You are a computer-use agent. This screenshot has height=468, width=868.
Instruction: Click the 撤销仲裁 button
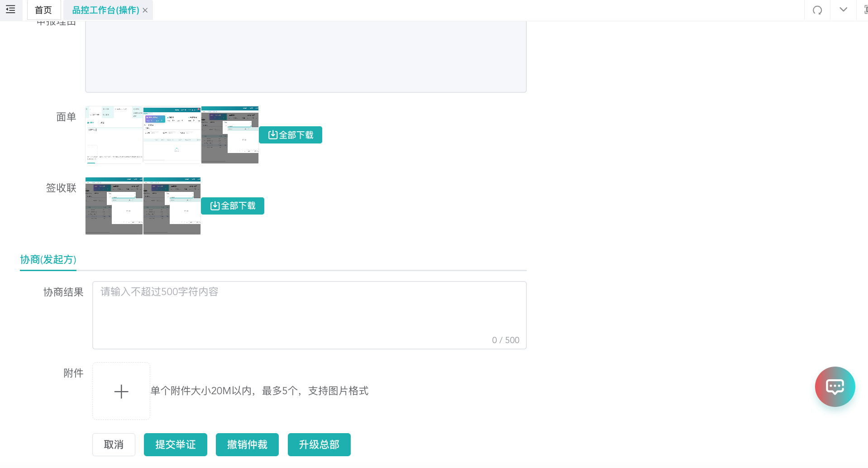[247, 444]
